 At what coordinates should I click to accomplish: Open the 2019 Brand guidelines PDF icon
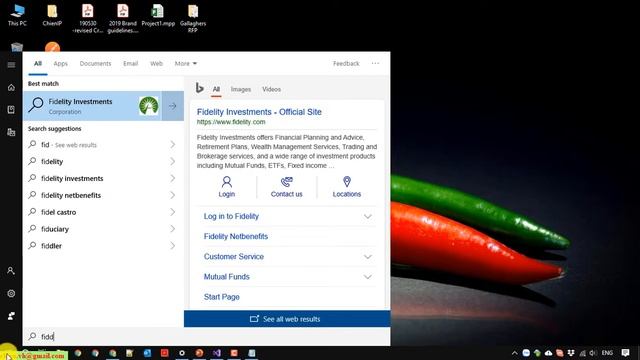point(122,19)
